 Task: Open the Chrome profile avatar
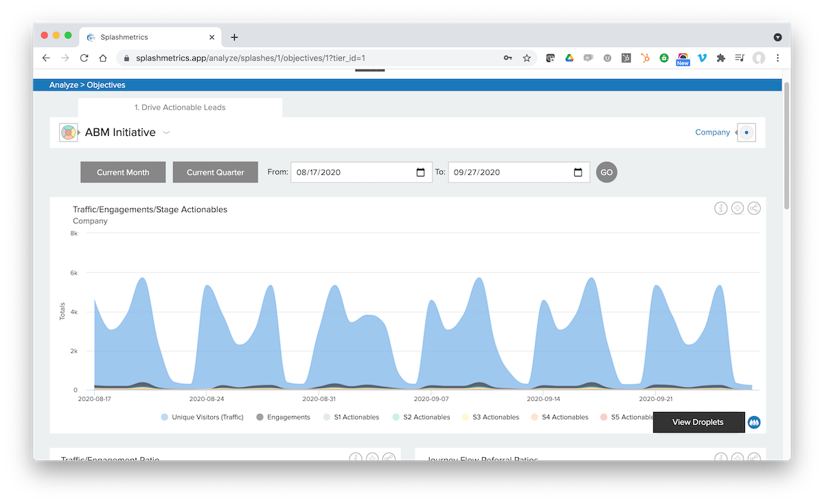click(x=759, y=58)
